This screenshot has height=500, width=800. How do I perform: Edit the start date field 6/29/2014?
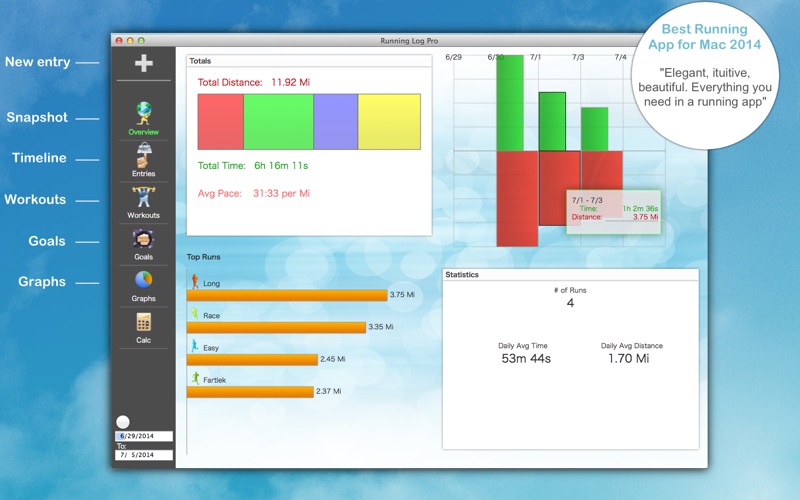[x=144, y=436]
